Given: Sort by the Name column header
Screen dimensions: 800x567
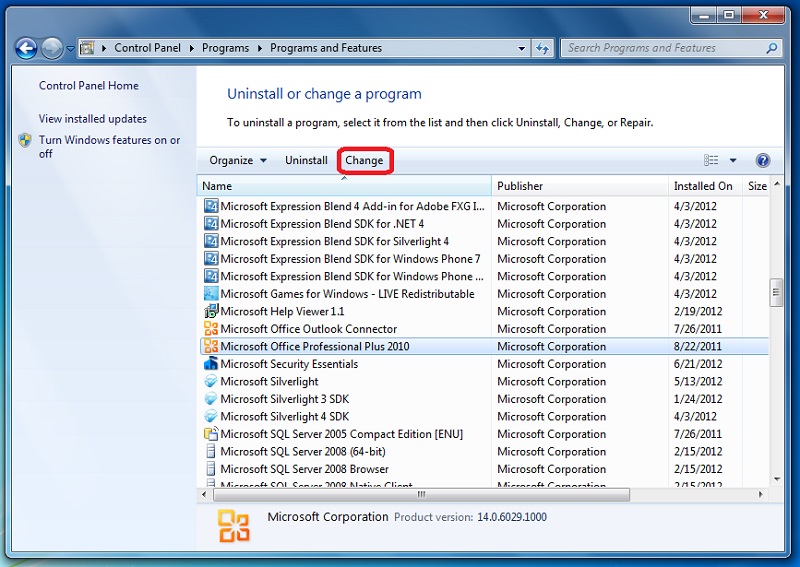Looking at the screenshot, I should point(344,186).
